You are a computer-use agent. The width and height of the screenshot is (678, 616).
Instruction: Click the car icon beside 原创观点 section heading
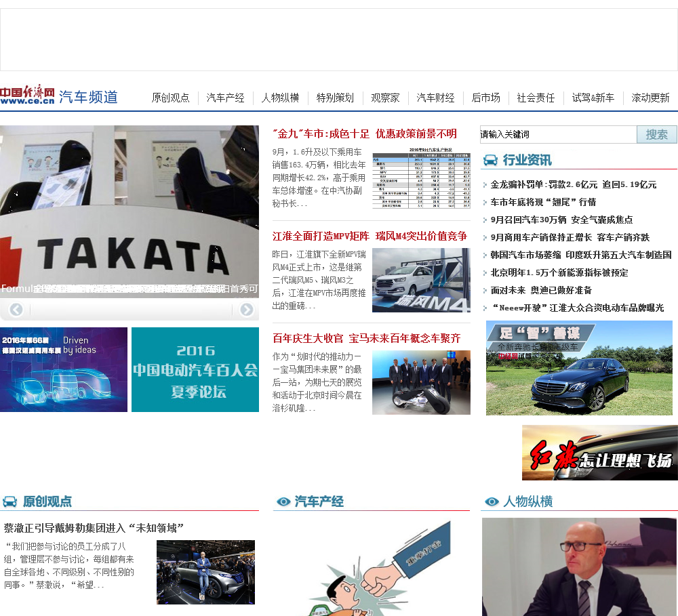tap(9, 501)
